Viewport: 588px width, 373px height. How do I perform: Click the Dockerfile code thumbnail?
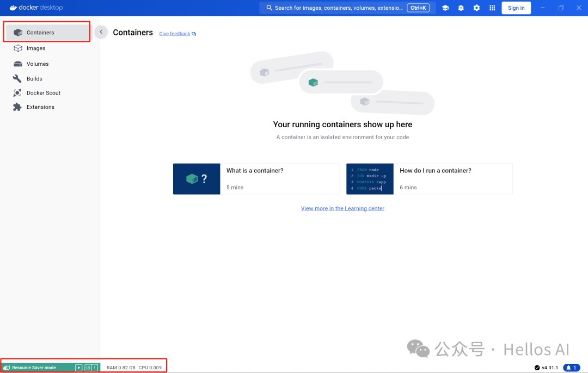point(370,179)
